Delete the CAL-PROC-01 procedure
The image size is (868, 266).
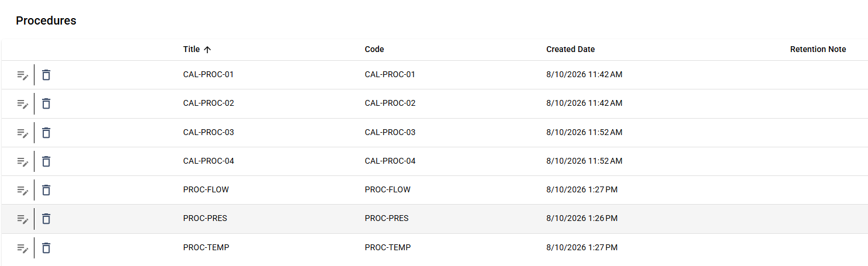pyautogui.click(x=46, y=75)
